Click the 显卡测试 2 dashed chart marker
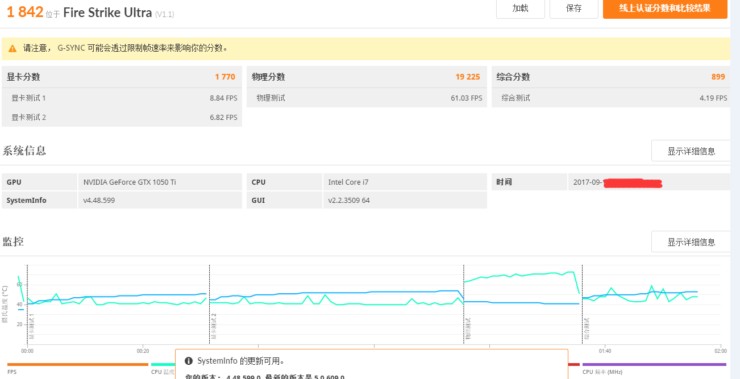 click(x=210, y=304)
